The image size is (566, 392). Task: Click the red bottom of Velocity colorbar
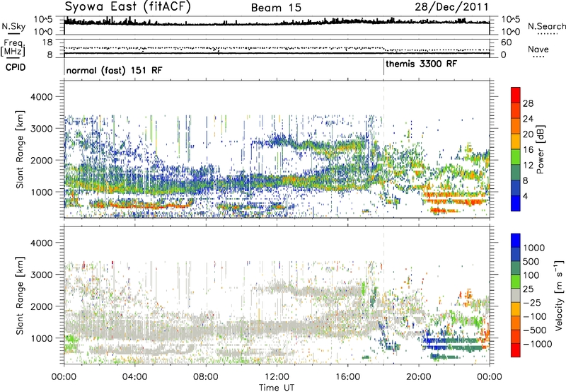click(516, 350)
